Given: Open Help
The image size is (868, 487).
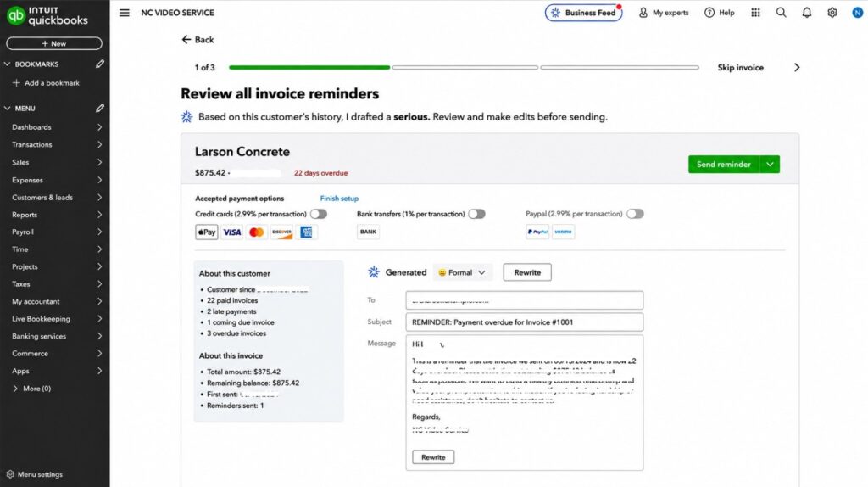Looking at the screenshot, I should point(719,12).
